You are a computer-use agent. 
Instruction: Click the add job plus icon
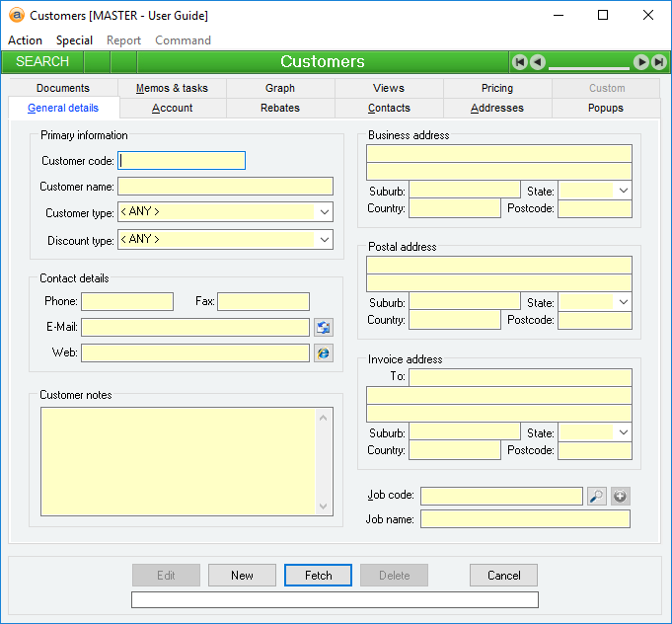pos(620,497)
